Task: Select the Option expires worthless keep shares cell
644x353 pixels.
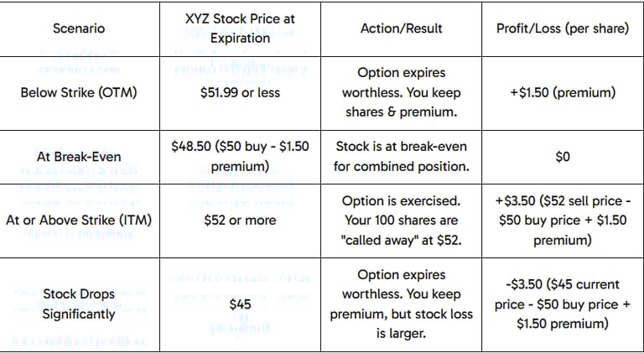Action: click(402, 92)
